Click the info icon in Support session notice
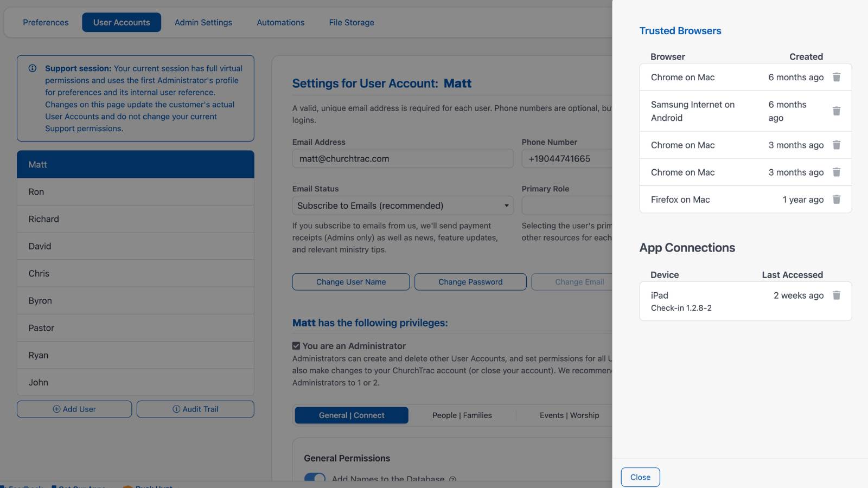868x488 pixels. pyautogui.click(x=33, y=68)
